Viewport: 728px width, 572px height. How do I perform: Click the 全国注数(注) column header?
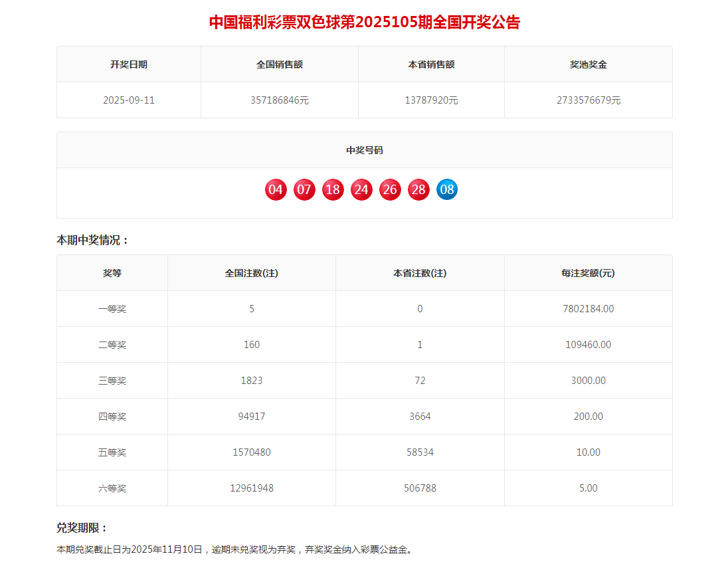tap(252, 273)
